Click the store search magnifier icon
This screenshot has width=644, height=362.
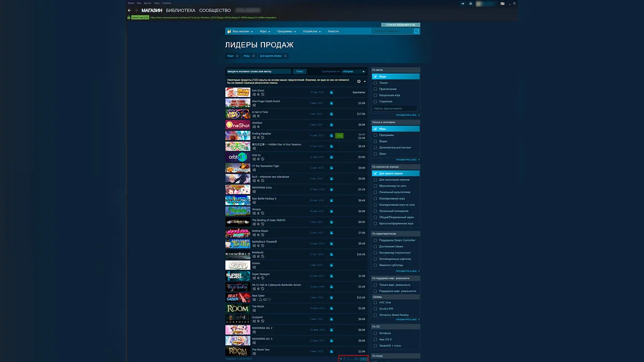pos(416,32)
